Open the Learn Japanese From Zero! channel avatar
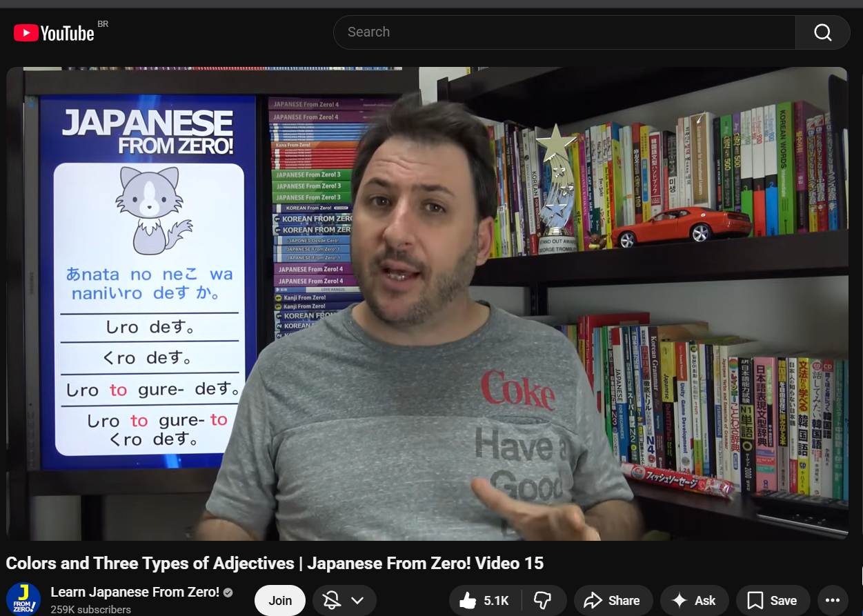The image size is (863, 616). (23, 599)
